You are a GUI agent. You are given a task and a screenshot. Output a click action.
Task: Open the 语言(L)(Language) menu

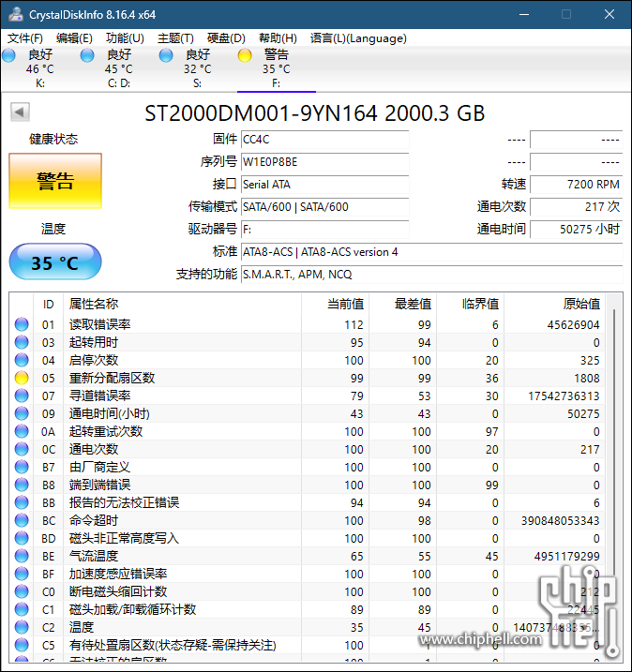[358, 38]
